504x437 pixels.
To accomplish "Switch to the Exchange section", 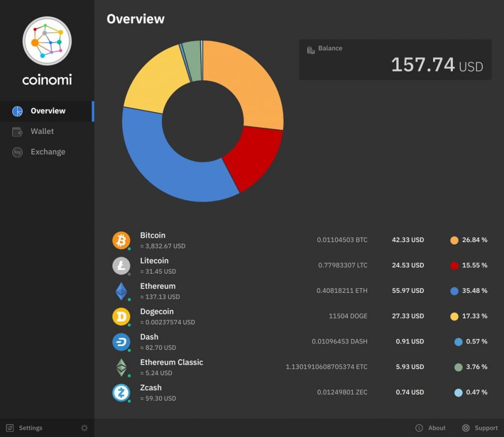I will tap(48, 152).
